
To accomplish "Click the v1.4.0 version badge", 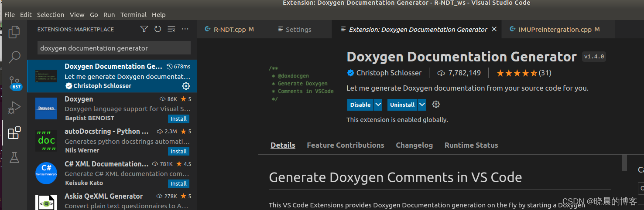I will (594, 57).
